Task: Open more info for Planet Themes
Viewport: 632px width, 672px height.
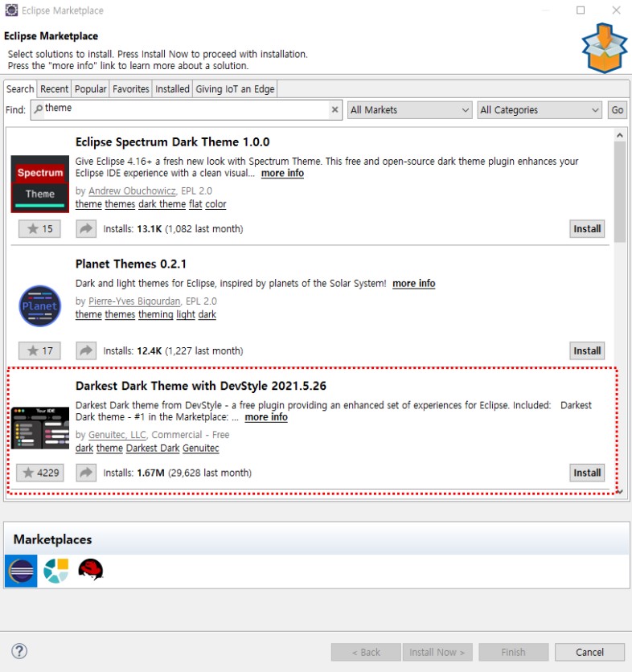Action: [414, 283]
